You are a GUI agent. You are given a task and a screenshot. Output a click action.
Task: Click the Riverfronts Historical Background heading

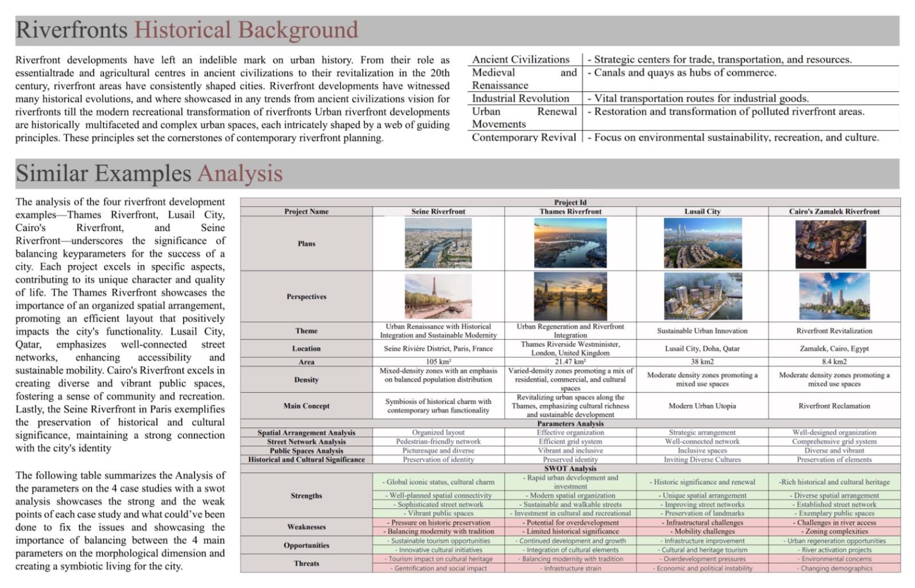pyautogui.click(x=187, y=30)
